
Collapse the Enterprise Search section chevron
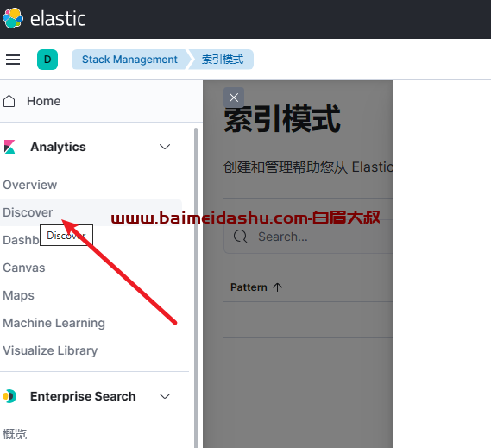[165, 396]
